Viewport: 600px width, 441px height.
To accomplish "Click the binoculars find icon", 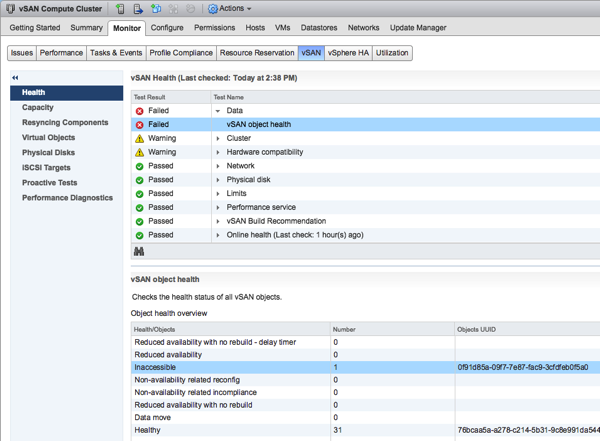I will tap(139, 252).
